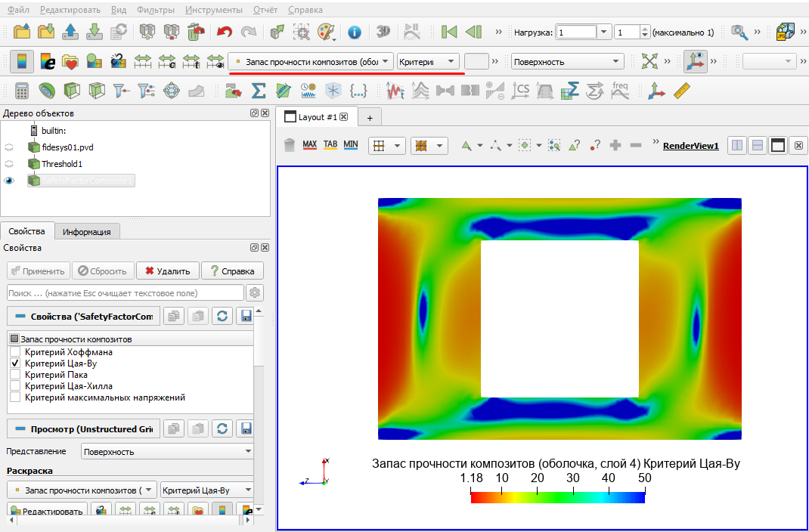
Task: Click the Справка button in properties
Action: pyautogui.click(x=232, y=271)
